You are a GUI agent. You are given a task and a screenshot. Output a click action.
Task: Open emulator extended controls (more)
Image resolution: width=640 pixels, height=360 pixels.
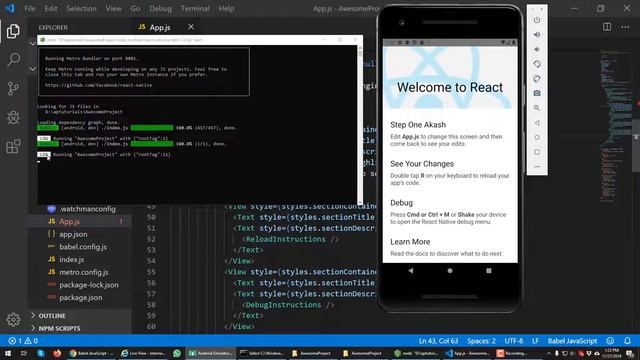pyautogui.click(x=537, y=167)
